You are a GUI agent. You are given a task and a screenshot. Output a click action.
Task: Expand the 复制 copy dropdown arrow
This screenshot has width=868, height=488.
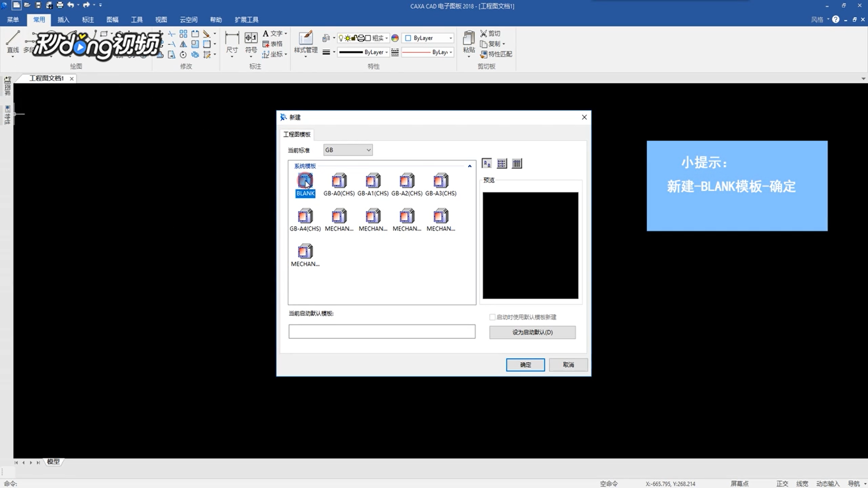tap(504, 44)
